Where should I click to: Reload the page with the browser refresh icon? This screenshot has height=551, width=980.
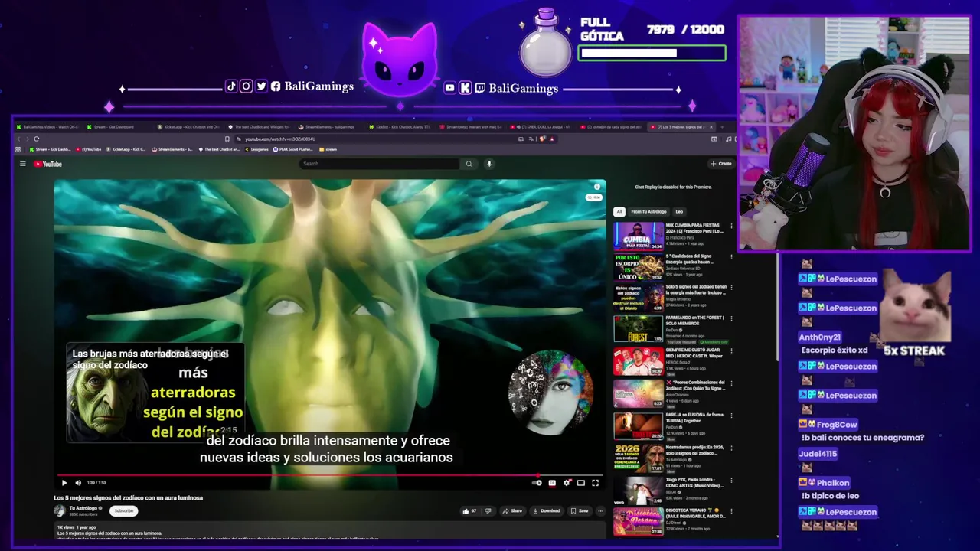click(36, 139)
